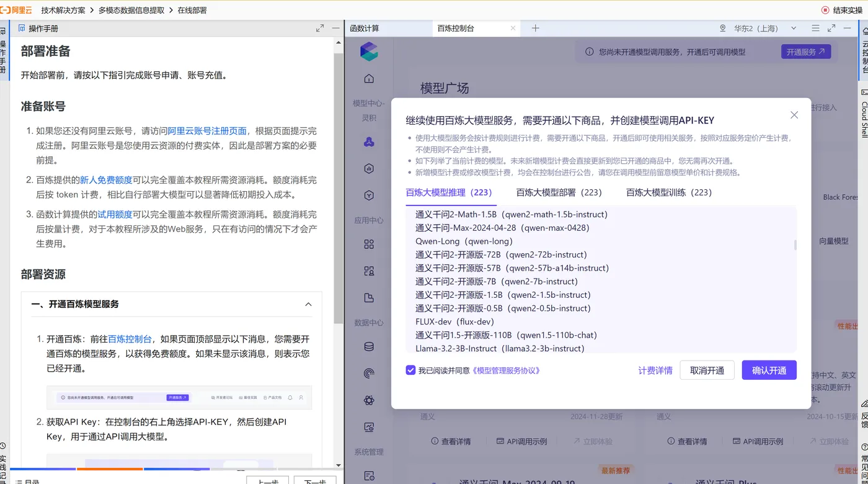The height and width of the screenshot is (484, 868).
Task: Open the 《模型管理服务协议》 link
Action: click(506, 370)
